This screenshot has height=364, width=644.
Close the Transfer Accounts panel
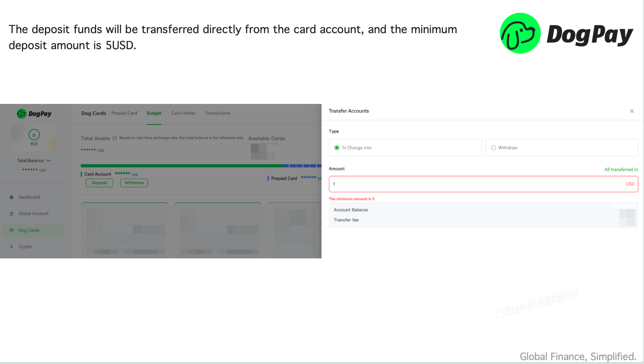tap(632, 111)
